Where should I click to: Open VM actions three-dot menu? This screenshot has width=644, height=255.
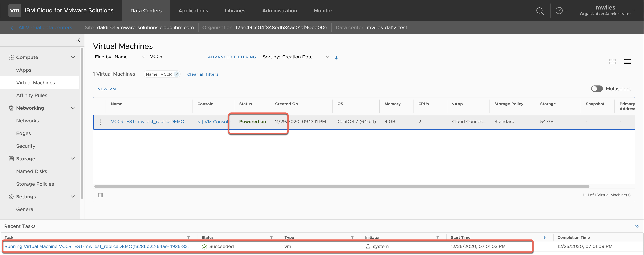point(100,122)
